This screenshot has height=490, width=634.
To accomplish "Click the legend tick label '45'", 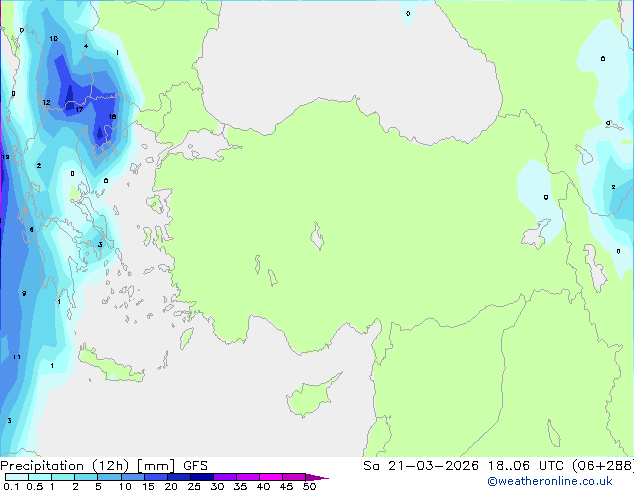I will click(x=286, y=486).
